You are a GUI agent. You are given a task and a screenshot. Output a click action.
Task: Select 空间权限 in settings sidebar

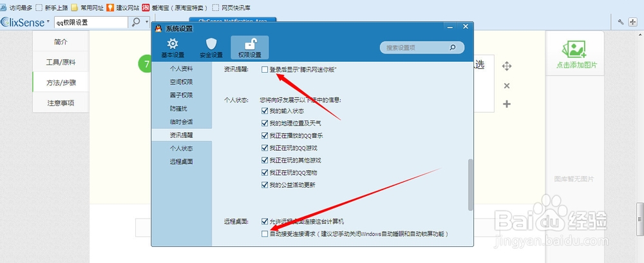(x=182, y=82)
